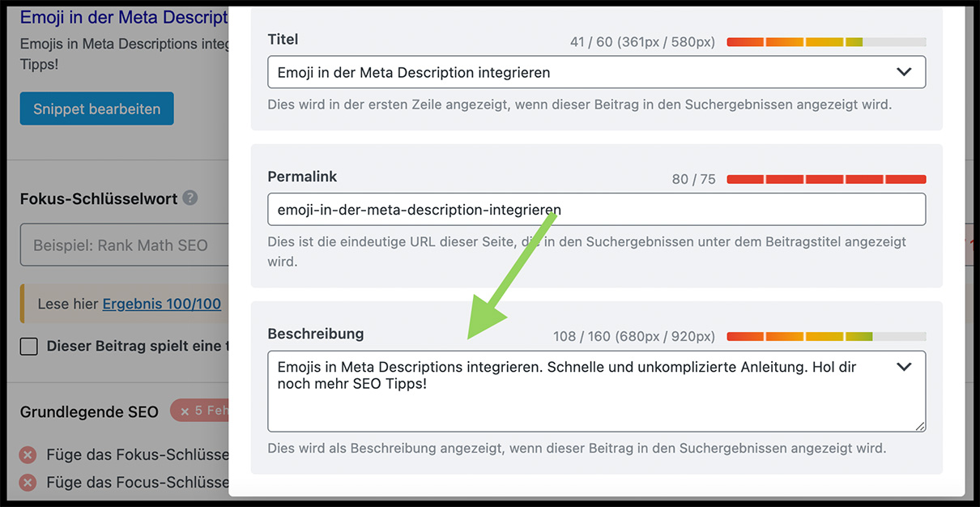980x507 pixels.
Task: Click the Titel length indicator bar
Action: click(826, 42)
